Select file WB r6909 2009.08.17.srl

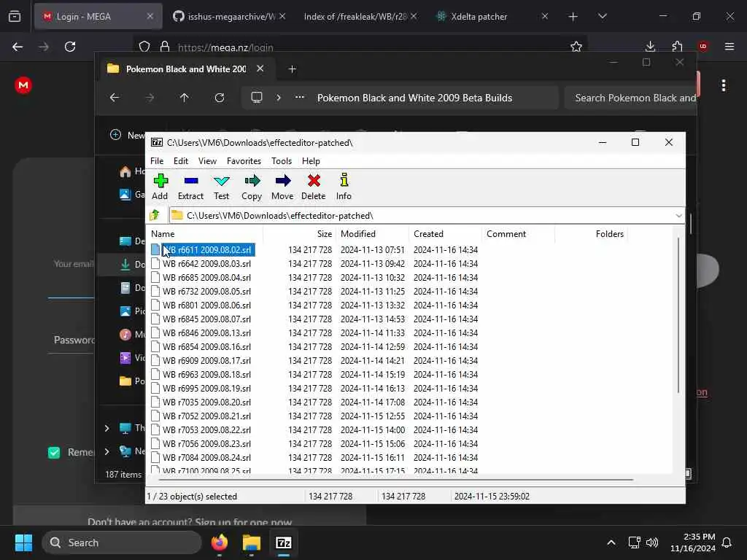coord(206,360)
